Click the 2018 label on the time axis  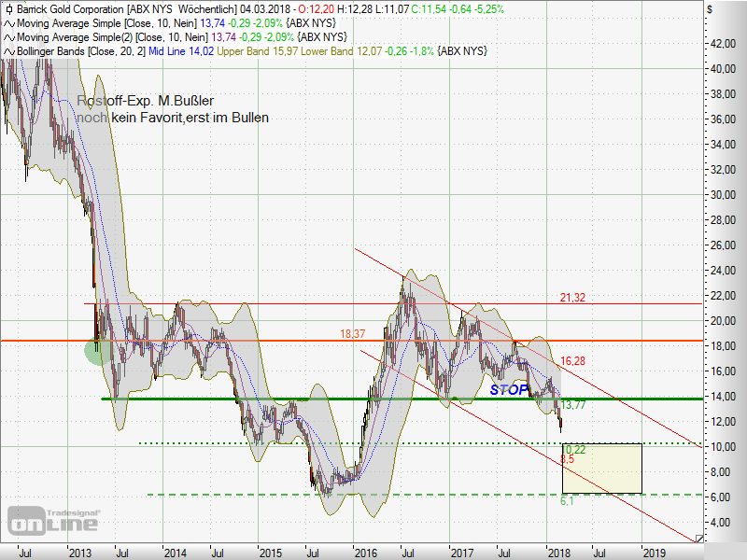coord(558,553)
